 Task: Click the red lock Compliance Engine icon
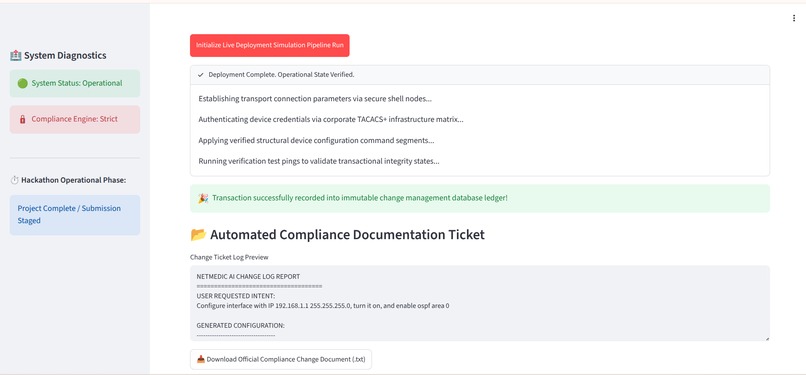click(23, 119)
